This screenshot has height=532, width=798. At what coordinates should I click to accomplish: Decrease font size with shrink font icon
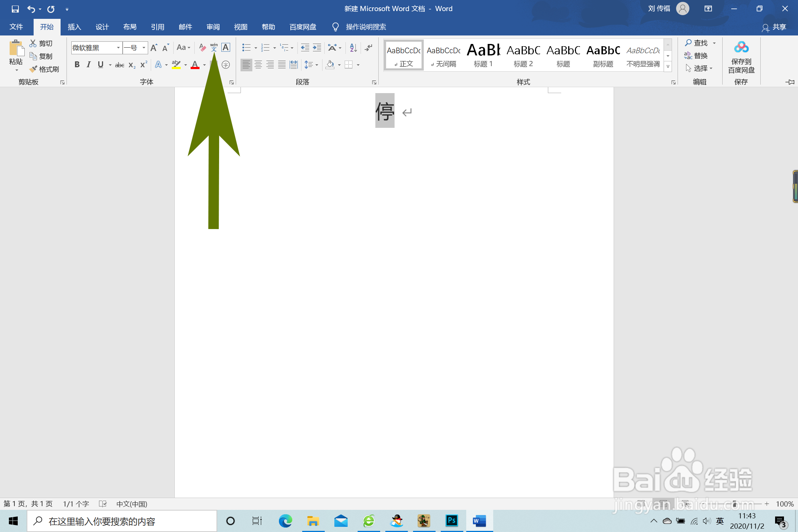(166, 48)
